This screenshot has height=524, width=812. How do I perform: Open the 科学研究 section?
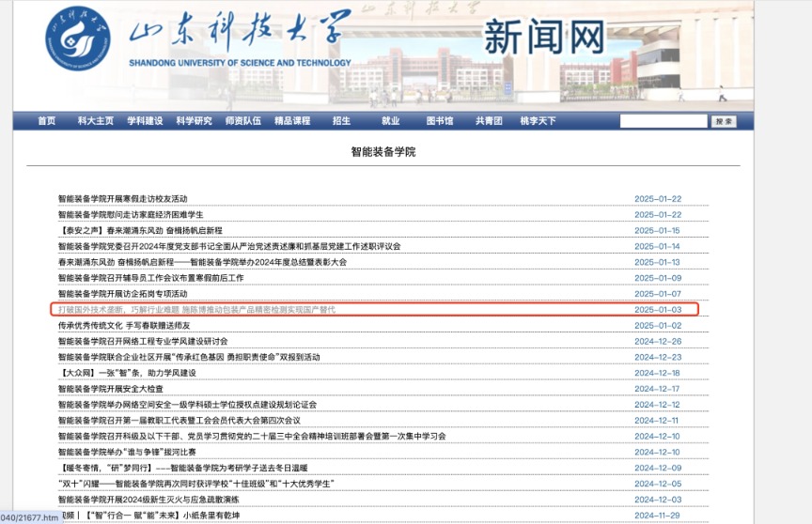(x=194, y=121)
